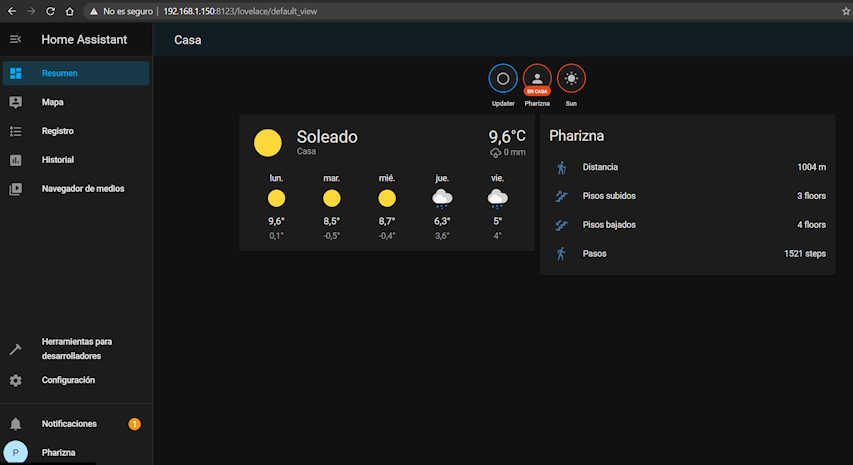Image resolution: width=853 pixels, height=465 pixels.
Task: Click the Distancia walking icon
Action: (x=561, y=168)
